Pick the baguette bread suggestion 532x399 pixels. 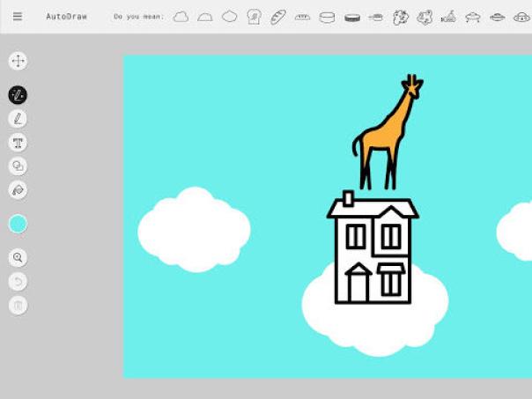278,17
